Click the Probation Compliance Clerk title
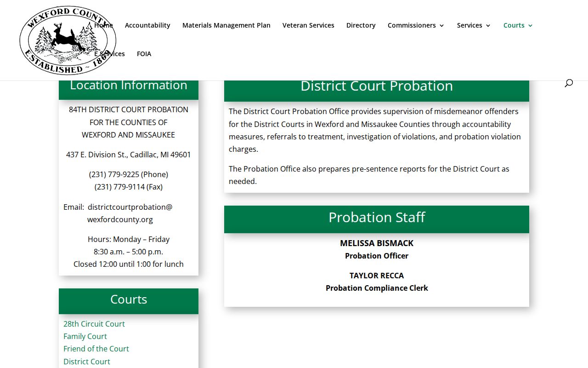 pos(377,288)
